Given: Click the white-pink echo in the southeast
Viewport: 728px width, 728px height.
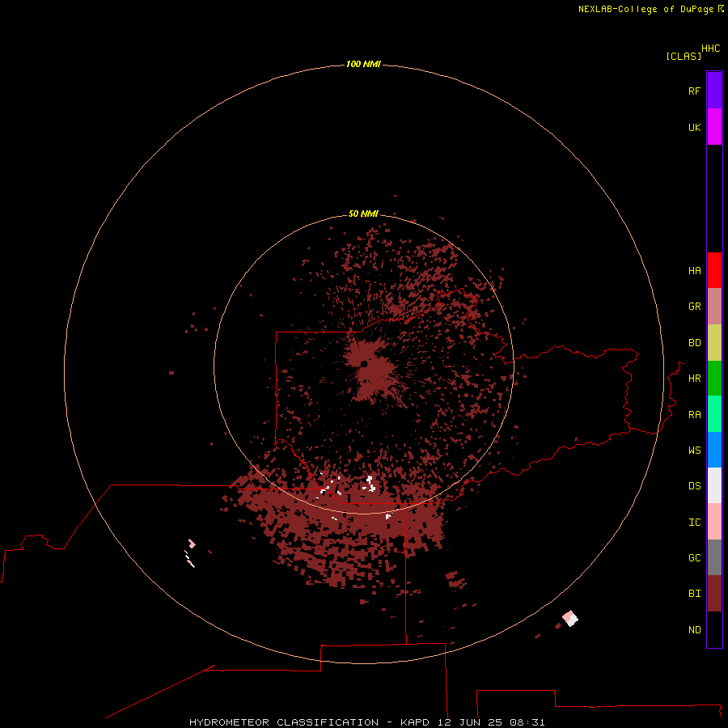Looking at the screenshot, I should tap(569, 618).
